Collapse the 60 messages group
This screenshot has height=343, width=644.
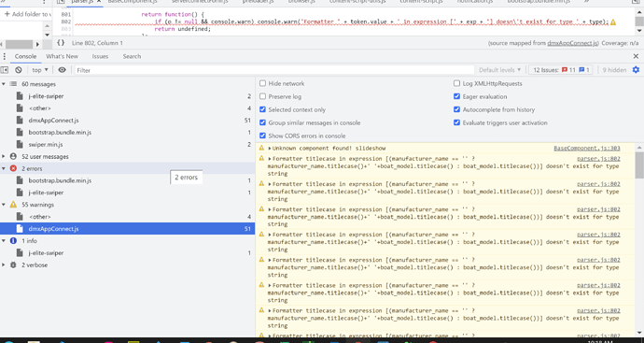click(x=4, y=84)
